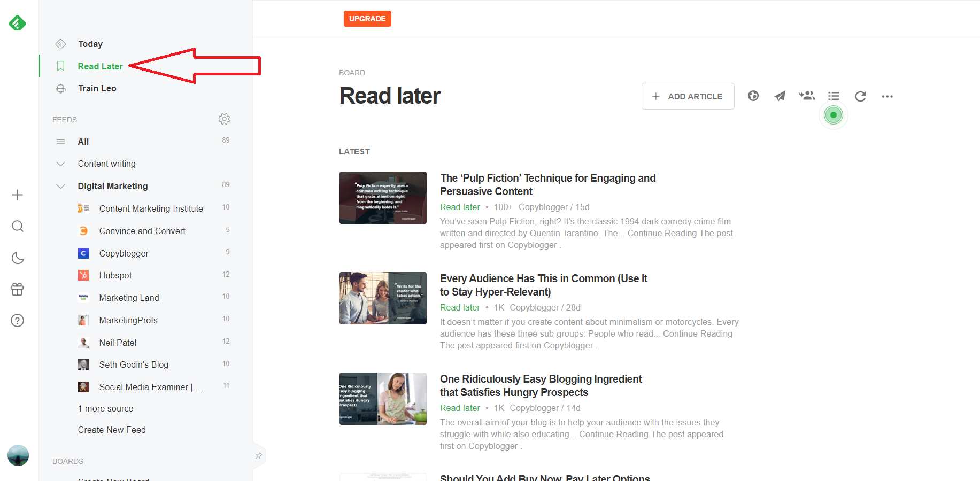Click the Easy Blogging Ingredient thumbnail
Image resolution: width=980 pixels, height=481 pixels.
point(383,399)
